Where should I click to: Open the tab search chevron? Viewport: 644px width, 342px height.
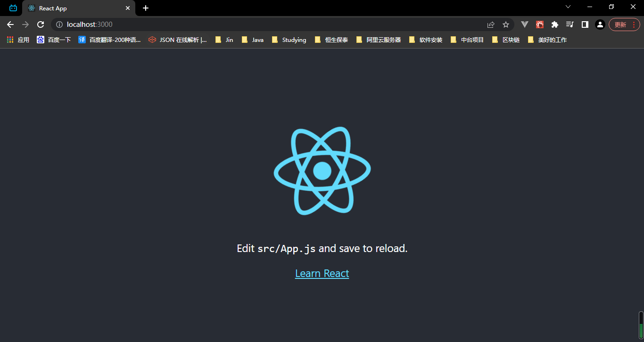point(568,7)
